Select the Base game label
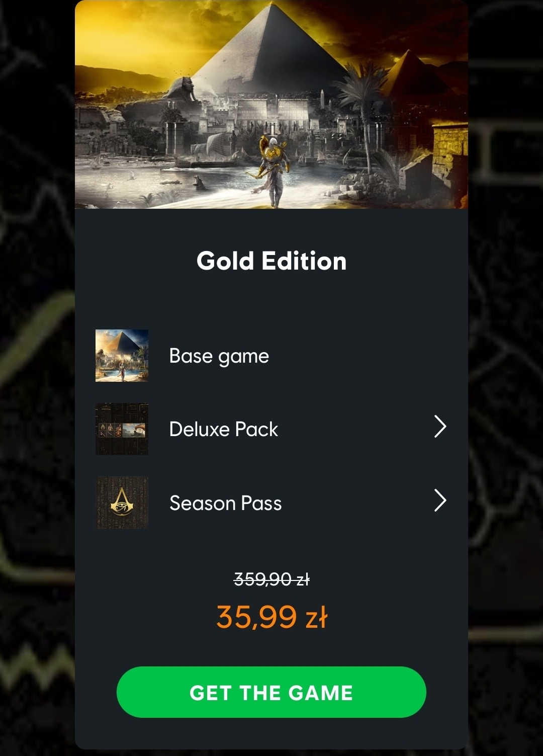This screenshot has height=756, width=543. coord(219,356)
